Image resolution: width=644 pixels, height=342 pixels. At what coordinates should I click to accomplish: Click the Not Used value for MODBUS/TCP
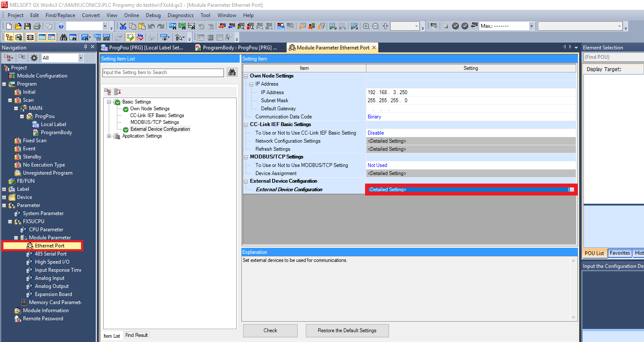(x=377, y=165)
